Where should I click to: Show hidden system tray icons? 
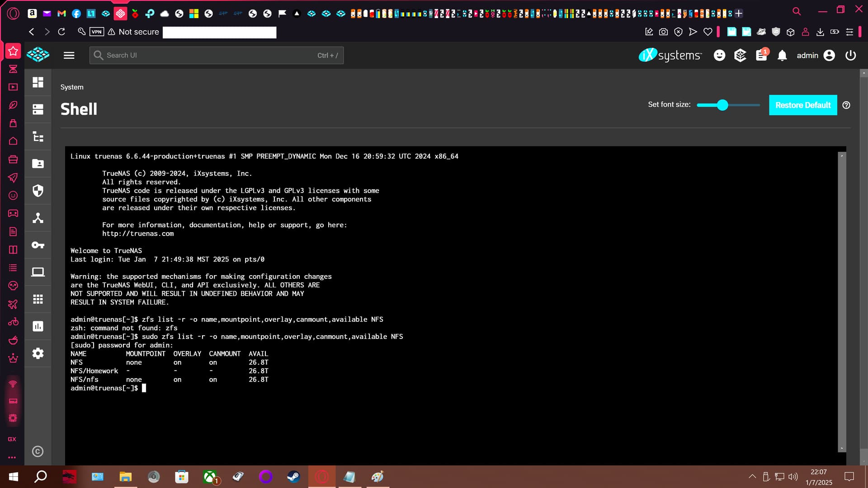(752, 476)
